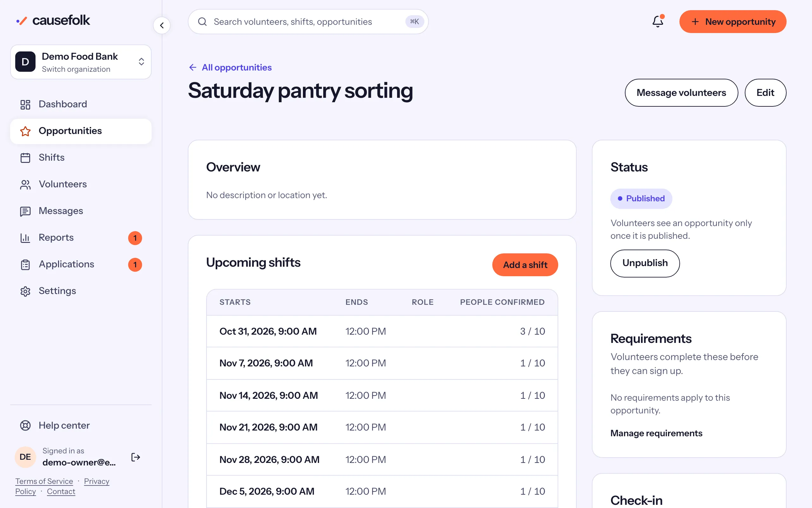
Task: Open the Messages section
Action: [x=81, y=211]
